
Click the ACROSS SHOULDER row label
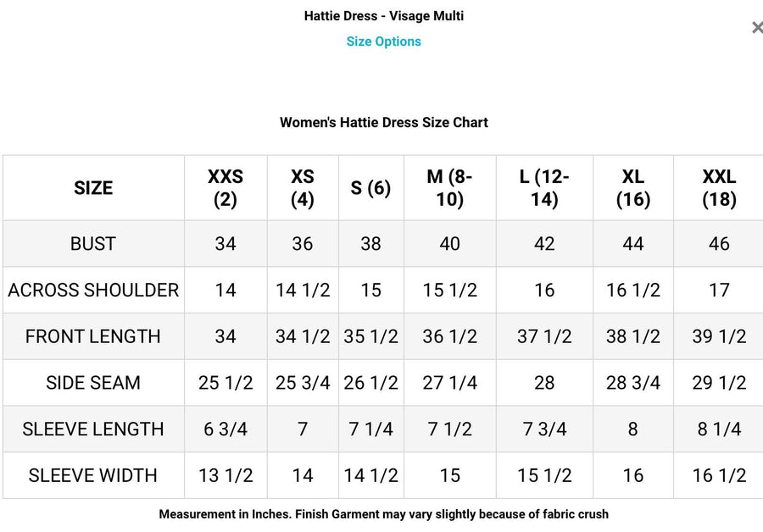click(x=93, y=291)
